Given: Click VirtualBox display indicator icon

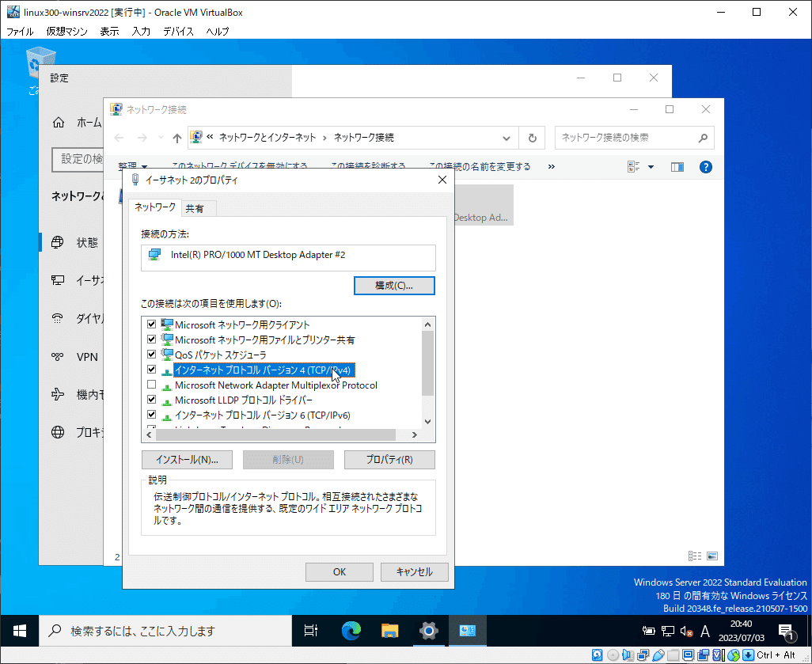Looking at the screenshot, I should [688, 655].
